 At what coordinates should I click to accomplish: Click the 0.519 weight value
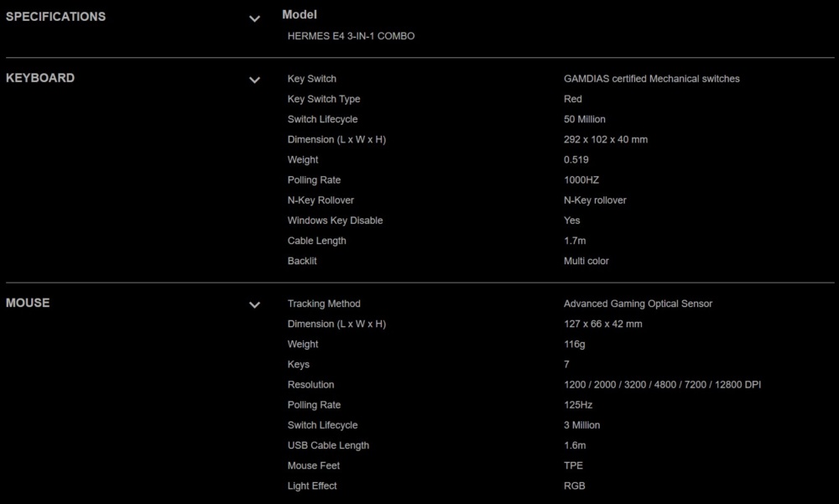pyautogui.click(x=576, y=160)
